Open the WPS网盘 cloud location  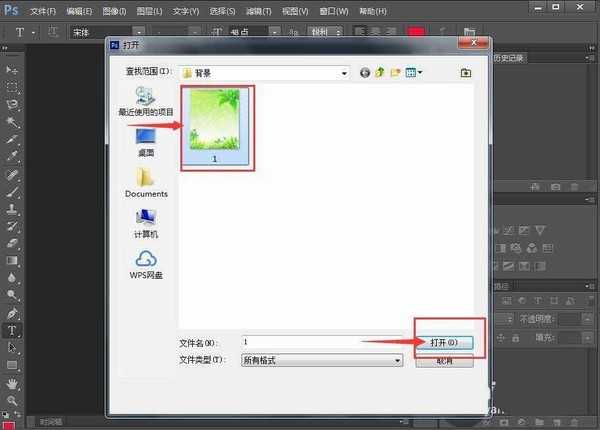click(x=146, y=264)
